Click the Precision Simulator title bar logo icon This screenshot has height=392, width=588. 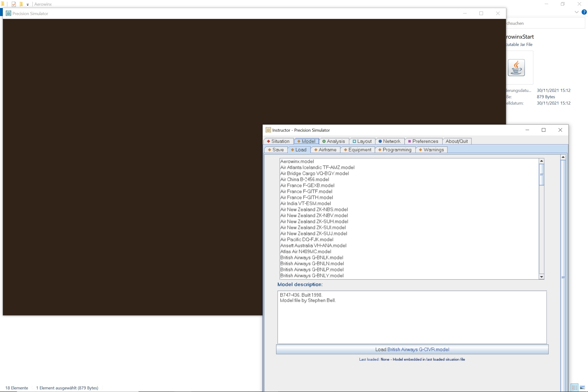pos(8,13)
